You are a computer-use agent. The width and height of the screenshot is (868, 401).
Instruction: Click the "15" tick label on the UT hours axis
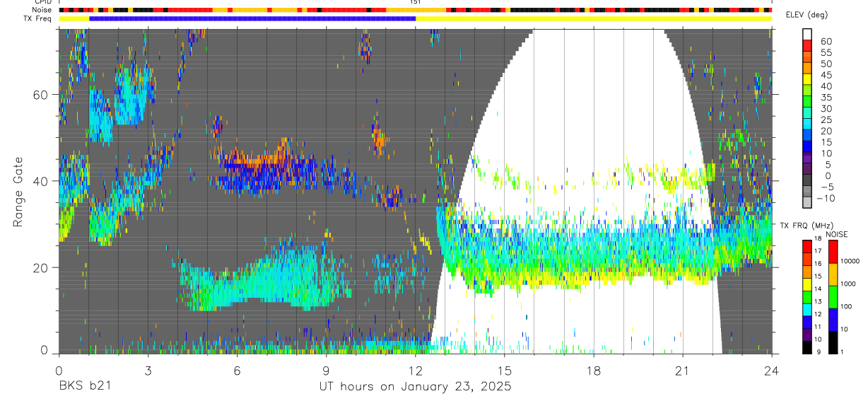coord(505,371)
